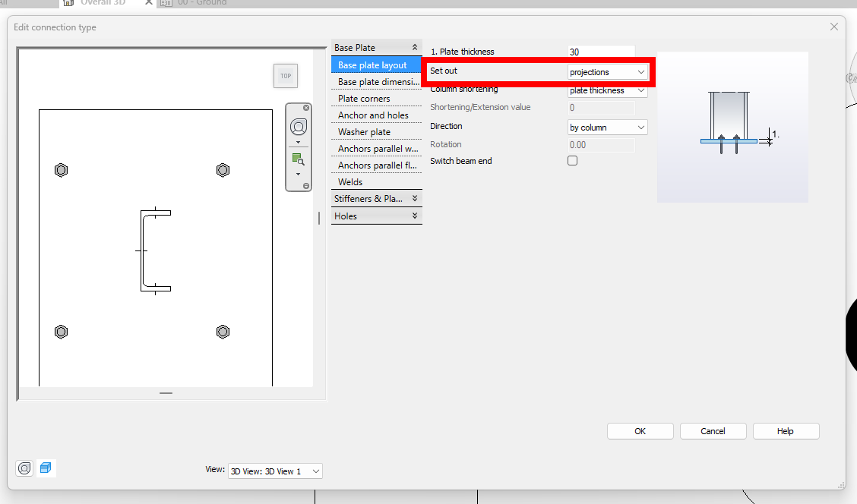857x504 pixels.
Task: Enable the Switch beam end checkbox
Action: pos(572,160)
